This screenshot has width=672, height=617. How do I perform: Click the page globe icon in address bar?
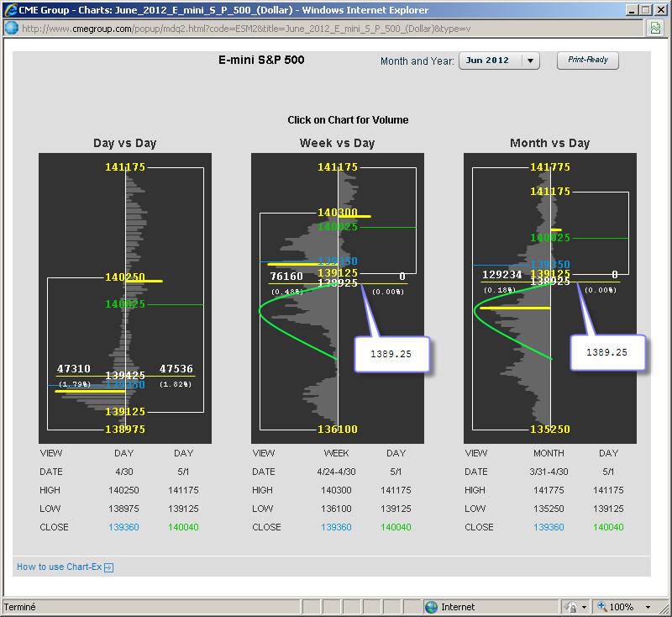pyautogui.click(x=12, y=29)
